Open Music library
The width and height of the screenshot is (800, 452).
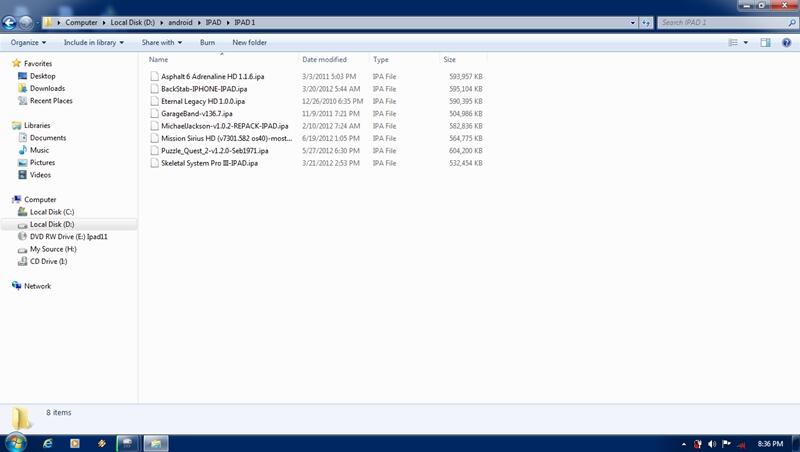(34, 150)
